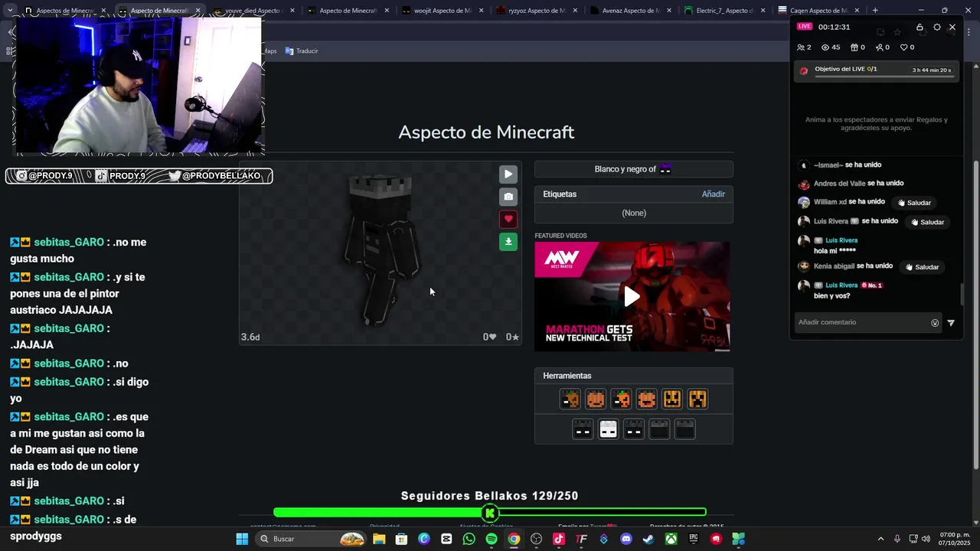Image resolution: width=980 pixels, height=551 pixels.
Task: Select the fourth dark skin variant without eyes
Action: pyautogui.click(x=659, y=429)
